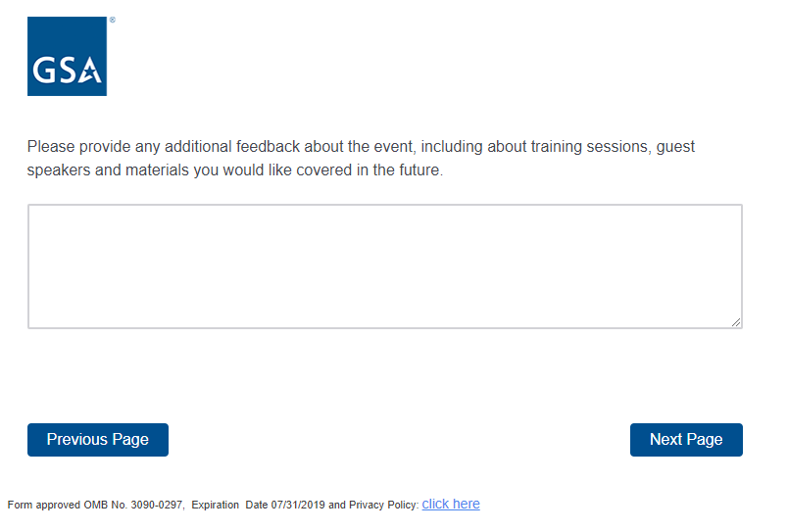
Task: Click inside the additional feedback text area
Action: coord(384,266)
